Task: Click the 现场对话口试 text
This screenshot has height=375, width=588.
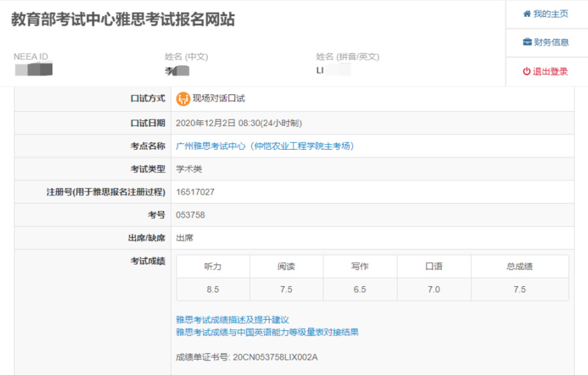Action: [218, 99]
